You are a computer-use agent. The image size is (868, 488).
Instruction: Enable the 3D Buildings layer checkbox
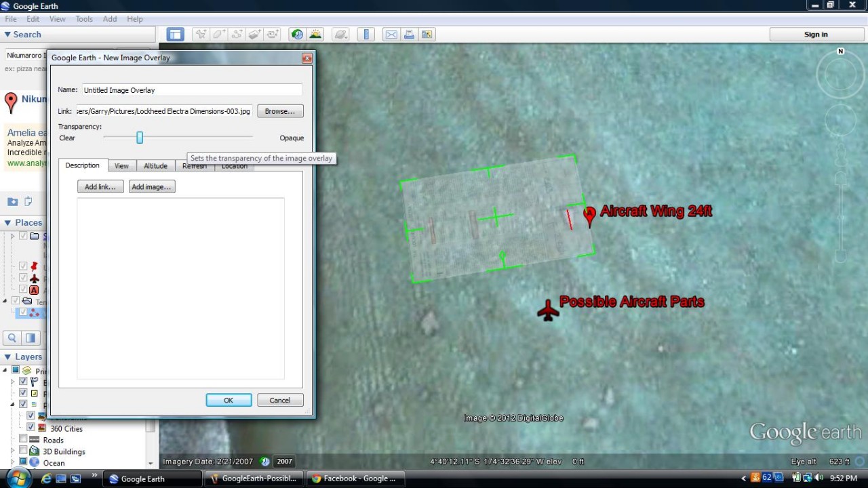coord(23,451)
